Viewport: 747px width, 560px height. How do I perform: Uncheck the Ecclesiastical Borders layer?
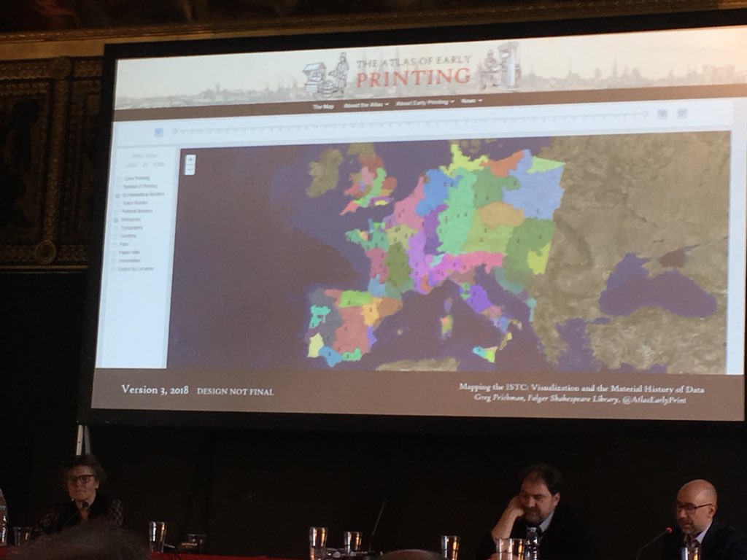tap(117, 195)
